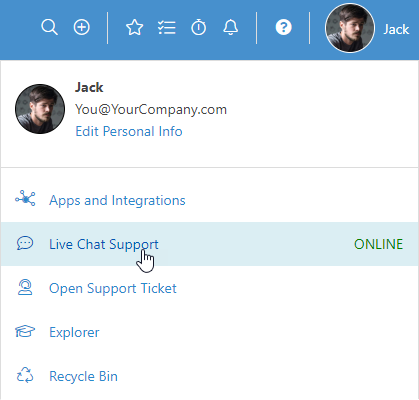Click the ONLINE status label
This screenshot has height=400, width=419.
378,244
